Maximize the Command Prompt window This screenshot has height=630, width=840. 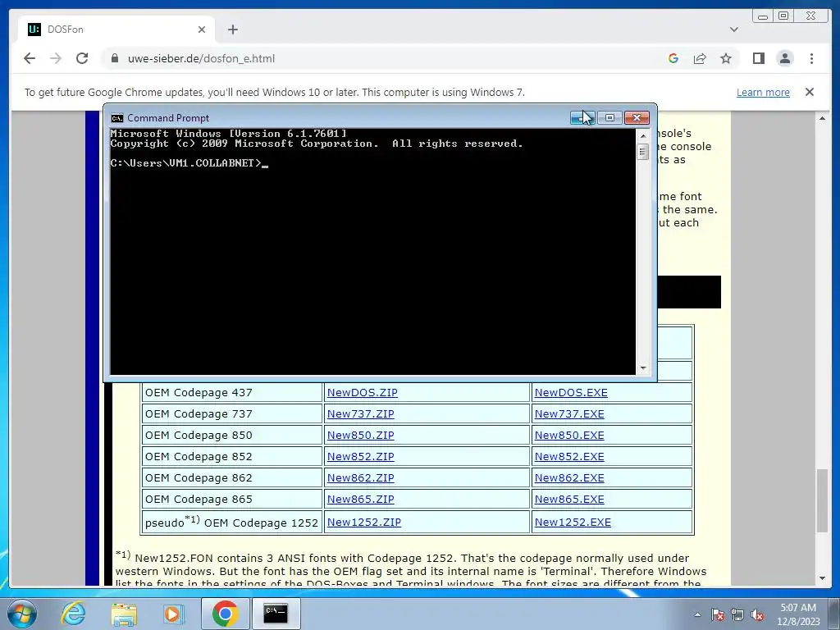[609, 118]
